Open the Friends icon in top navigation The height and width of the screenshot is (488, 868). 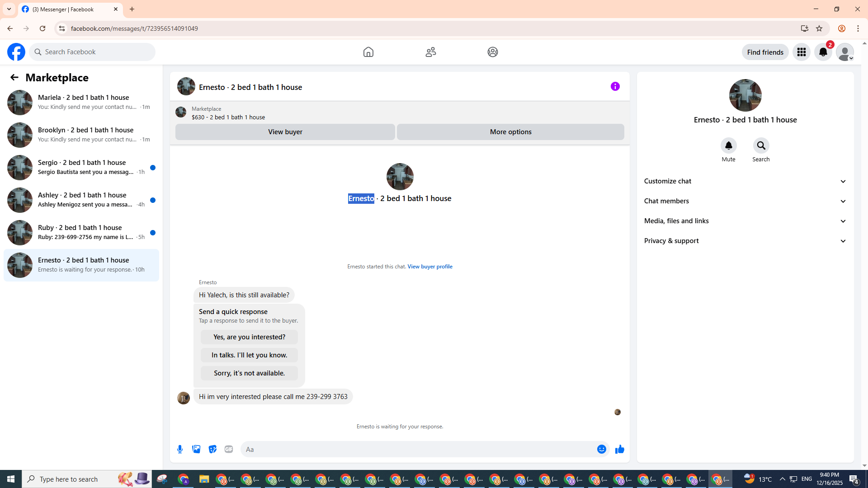431,52
